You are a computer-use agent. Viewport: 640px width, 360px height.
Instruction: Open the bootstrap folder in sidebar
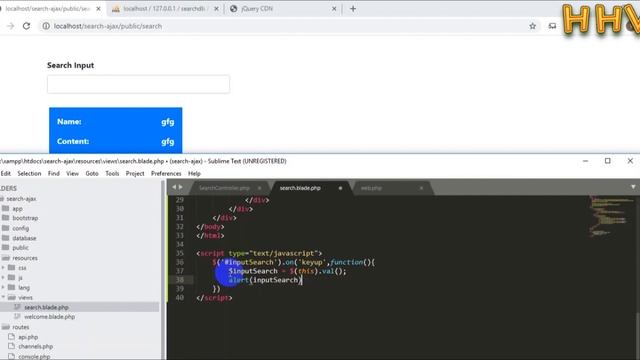coord(25,218)
